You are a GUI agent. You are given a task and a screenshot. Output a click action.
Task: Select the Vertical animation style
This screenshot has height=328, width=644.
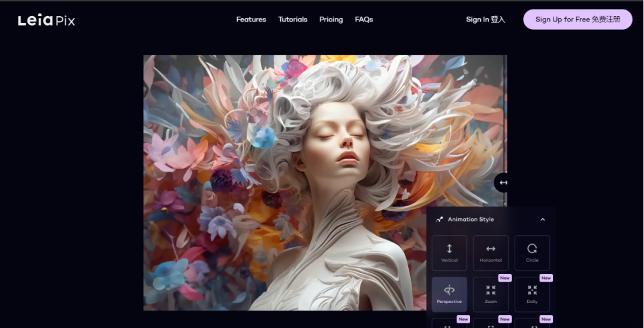[449, 253]
